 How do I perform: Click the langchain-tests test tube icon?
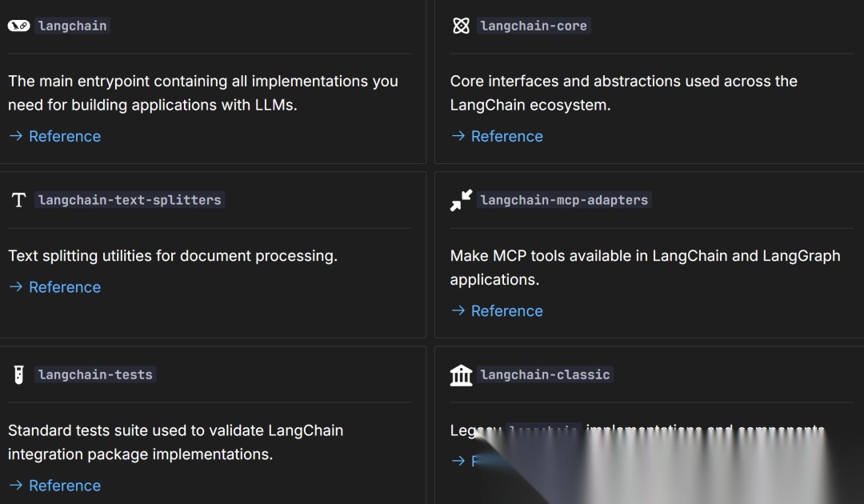click(18, 374)
